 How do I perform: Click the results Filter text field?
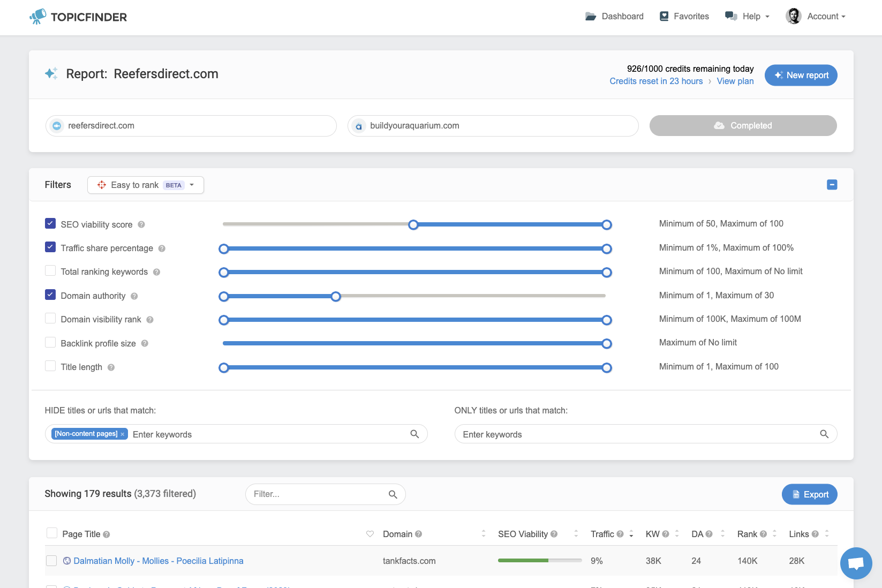click(x=326, y=494)
